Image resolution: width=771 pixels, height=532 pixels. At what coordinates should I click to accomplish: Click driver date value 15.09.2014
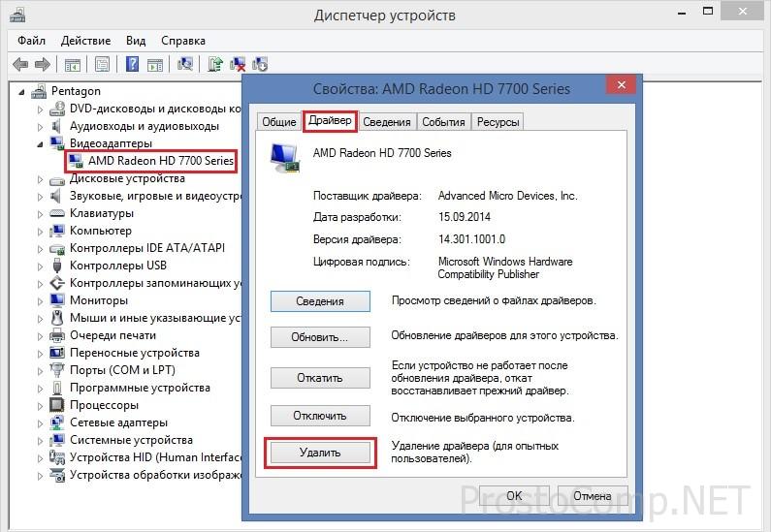[x=465, y=217]
